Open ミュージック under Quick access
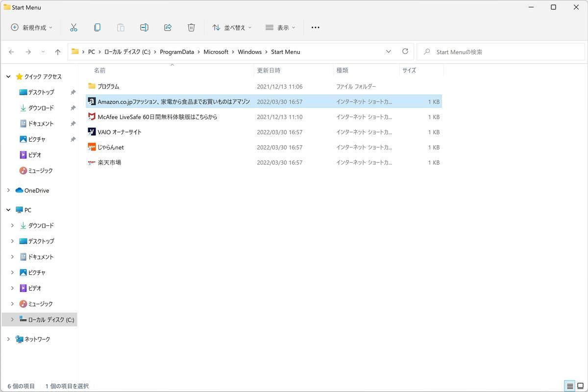 [x=41, y=171]
